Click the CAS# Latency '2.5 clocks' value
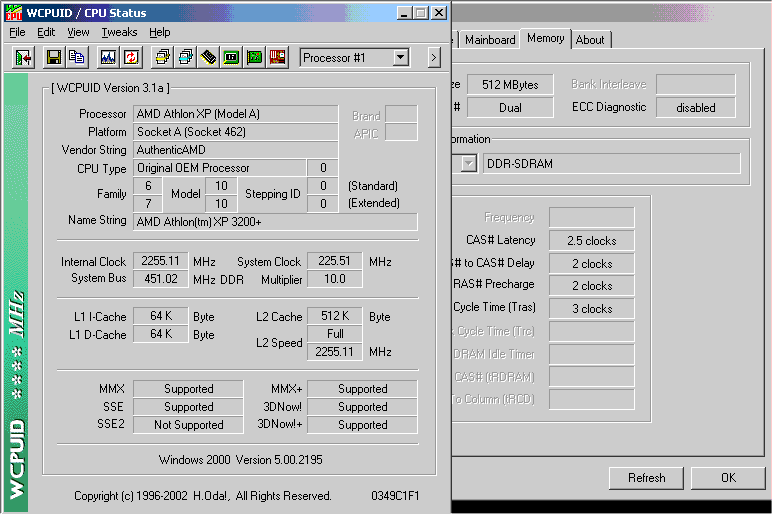 (591, 241)
